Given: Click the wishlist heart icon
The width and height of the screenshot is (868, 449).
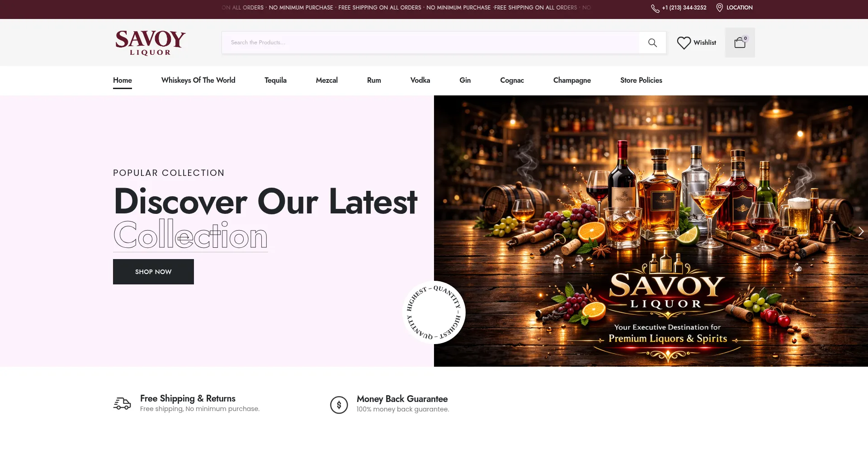Looking at the screenshot, I should (x=684, y=43).
